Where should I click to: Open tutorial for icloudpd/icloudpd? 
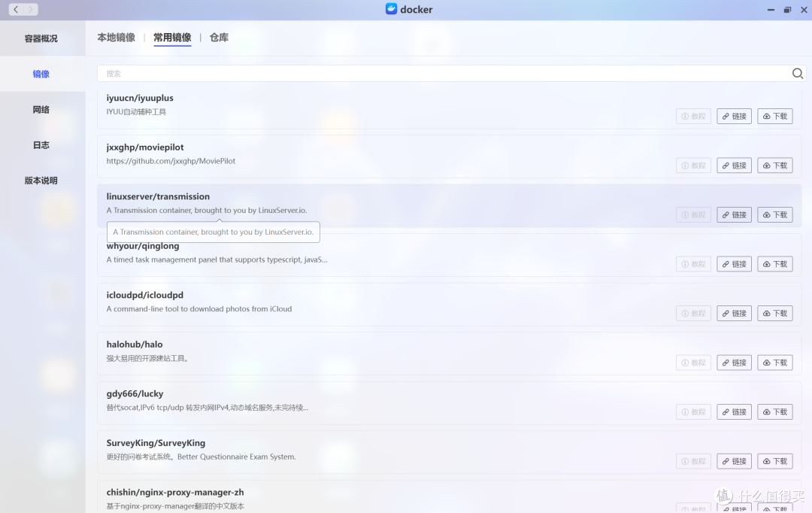693,313
